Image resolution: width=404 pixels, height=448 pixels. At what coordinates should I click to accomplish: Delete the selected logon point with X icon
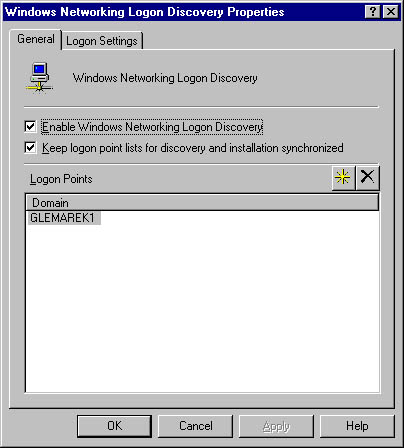pos(367,178)
